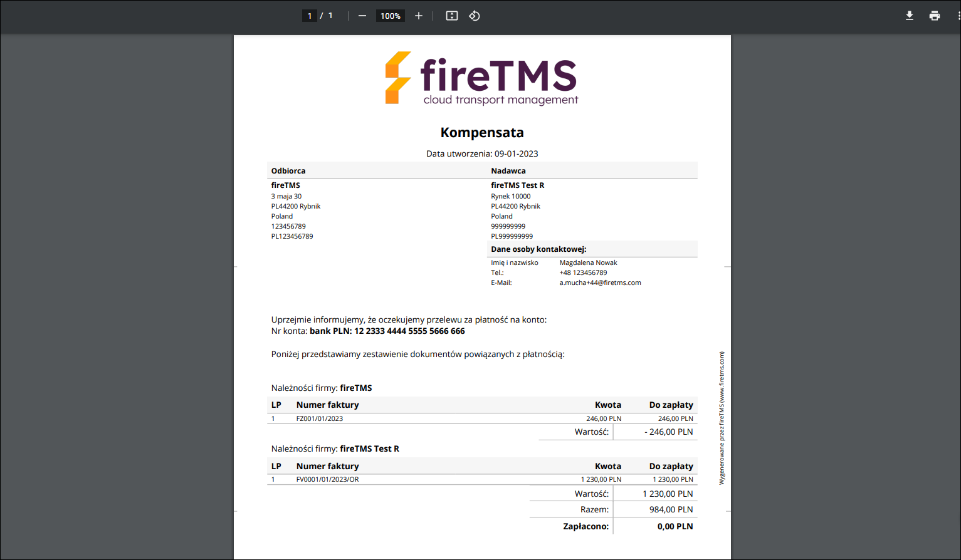
Task: Click sender phone number 999999999
Action: 508,226
